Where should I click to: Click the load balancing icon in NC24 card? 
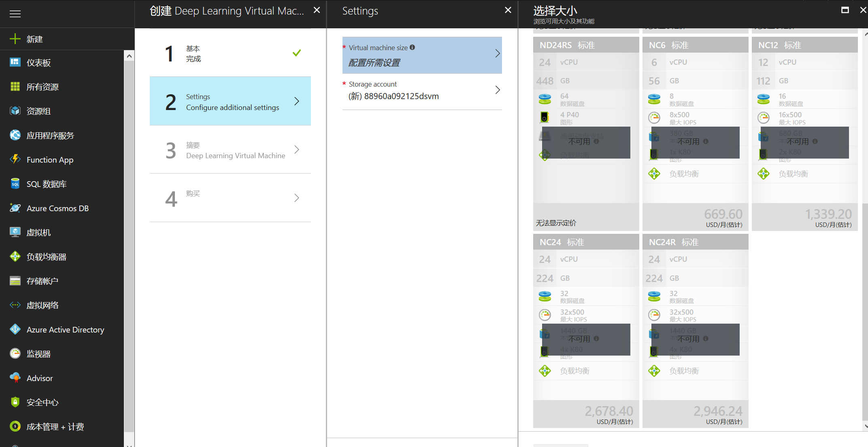545,371
